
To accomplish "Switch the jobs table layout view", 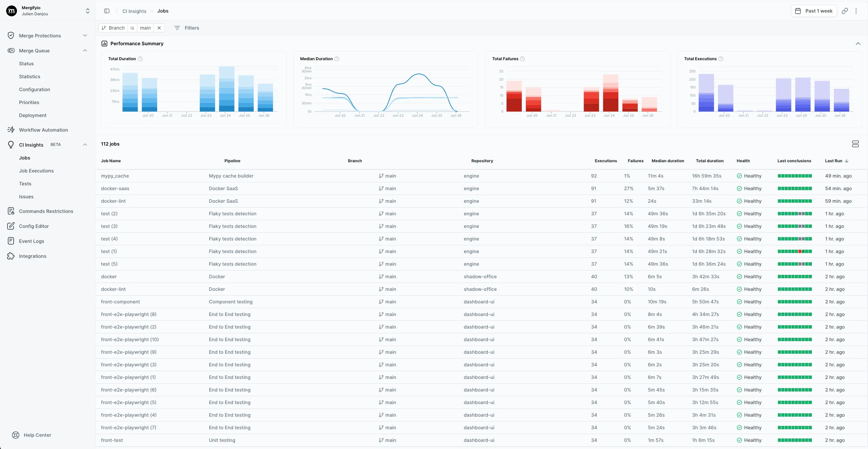I will pos(855,144).
